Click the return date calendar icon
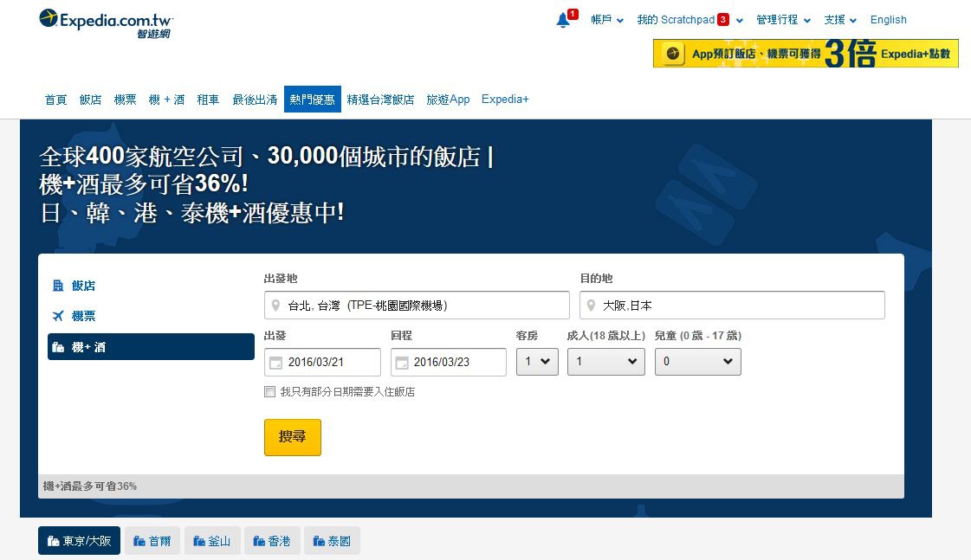 (x=402, y=363)
